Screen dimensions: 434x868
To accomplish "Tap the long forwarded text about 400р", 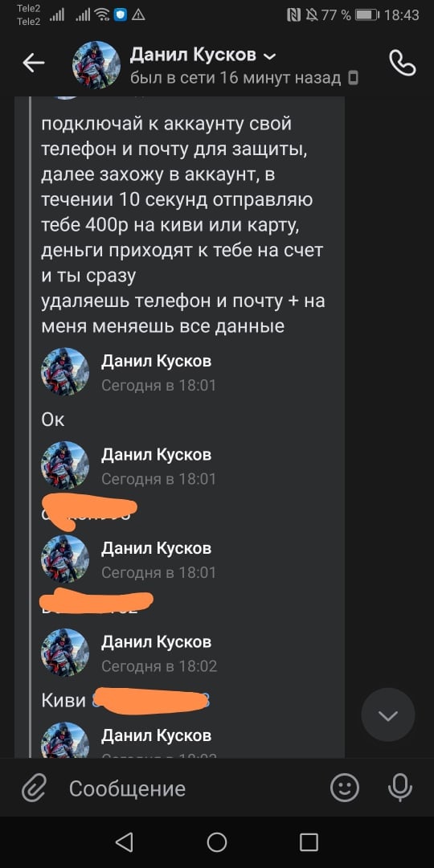I will click(183, 225).
